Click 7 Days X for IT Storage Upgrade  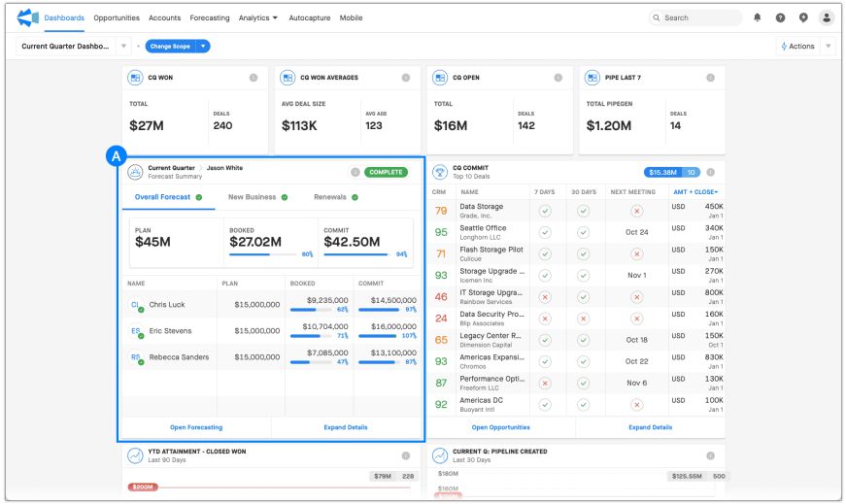pos(545,297)
